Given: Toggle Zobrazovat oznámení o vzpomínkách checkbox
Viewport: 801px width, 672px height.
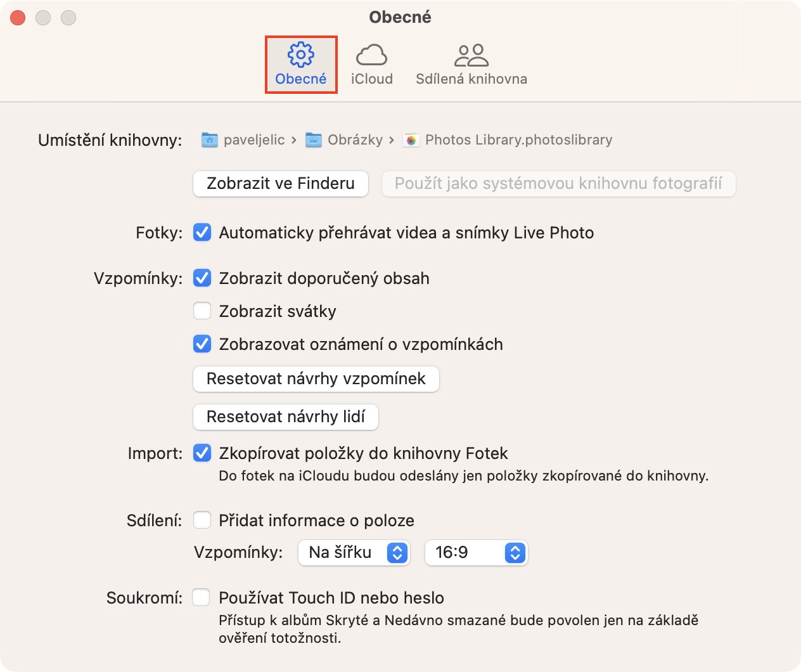Looking at the screenshot, I should tap(202, 344).
